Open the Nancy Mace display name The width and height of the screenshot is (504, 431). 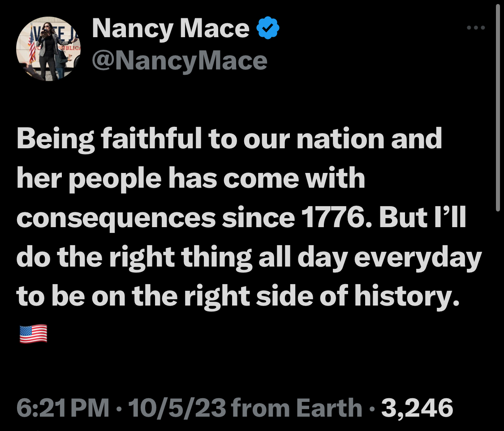pyautogui.click(x=171, y=29)
